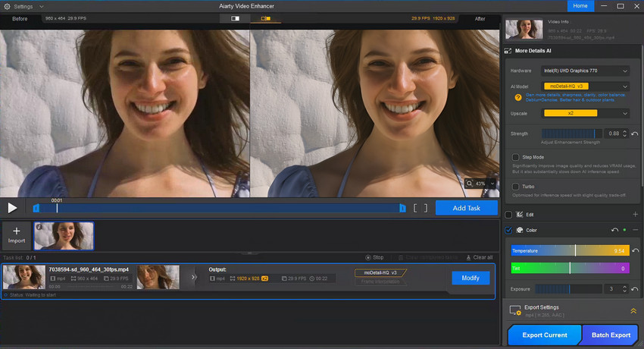
Task: Play the video preview
Action: coord(12,208)
